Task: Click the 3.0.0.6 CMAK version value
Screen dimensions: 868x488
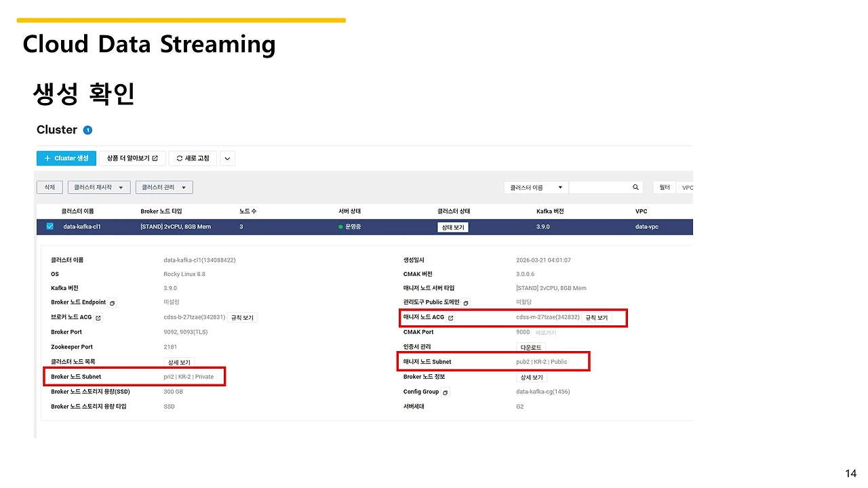Action: click(526, 274)
